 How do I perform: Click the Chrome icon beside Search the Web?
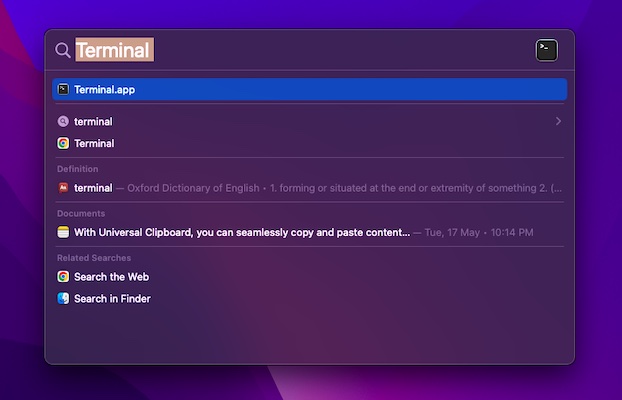click(63, 277)
